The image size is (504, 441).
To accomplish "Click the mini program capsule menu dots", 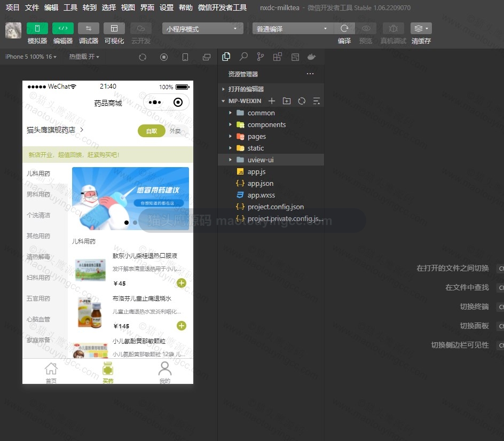I will pos(155,102).
